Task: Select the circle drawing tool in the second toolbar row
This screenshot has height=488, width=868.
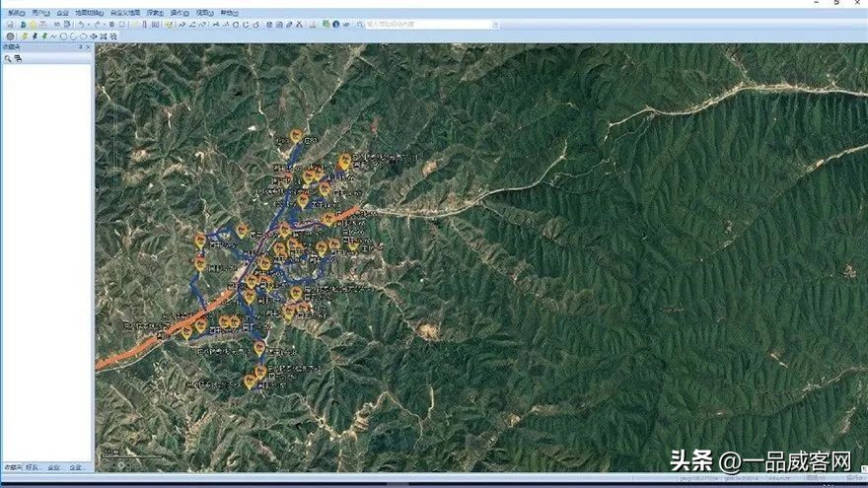Action: pos(63,35)
